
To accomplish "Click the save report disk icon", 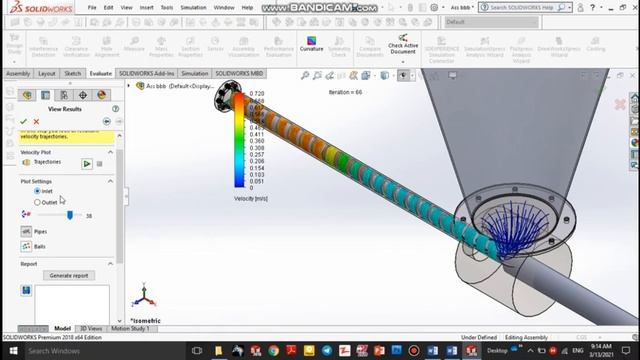I will click(26, 290).
